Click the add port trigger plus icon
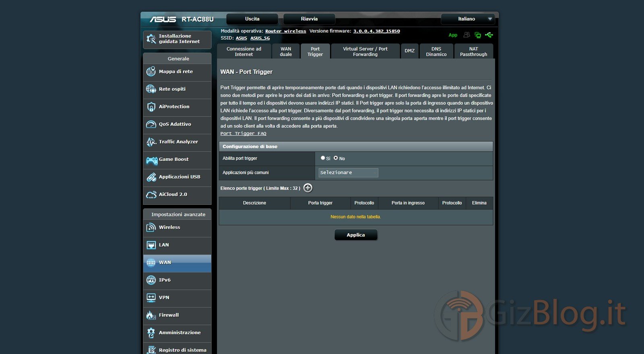 [308, 188]
